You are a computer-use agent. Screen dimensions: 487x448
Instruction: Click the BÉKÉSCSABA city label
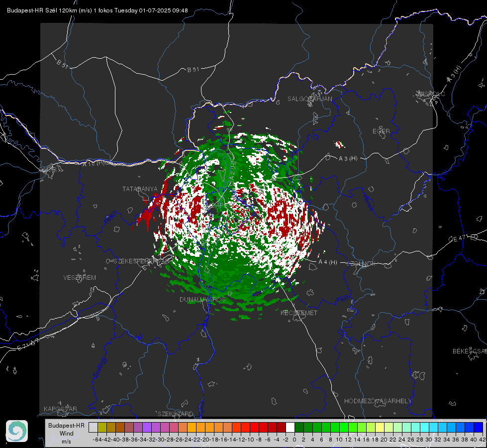tap(470, 351)
